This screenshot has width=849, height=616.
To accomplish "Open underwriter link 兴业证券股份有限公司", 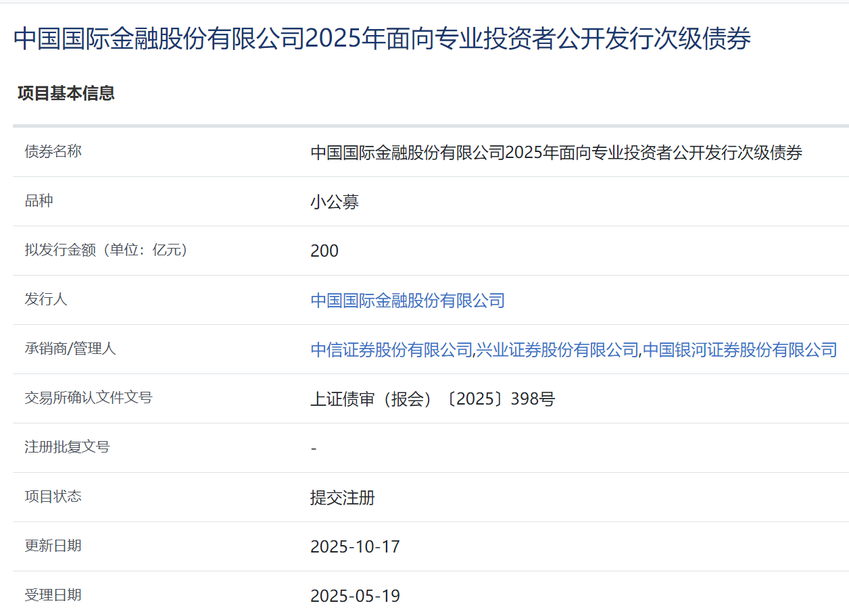I will click(x=557, y=349).
